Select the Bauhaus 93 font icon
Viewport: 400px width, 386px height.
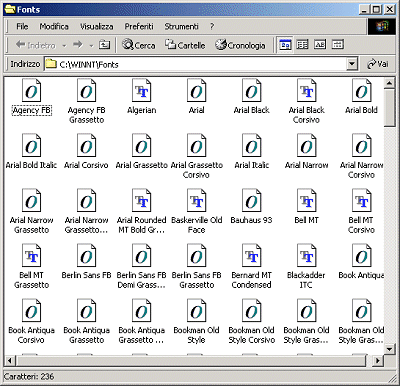[x=251, y=200]
